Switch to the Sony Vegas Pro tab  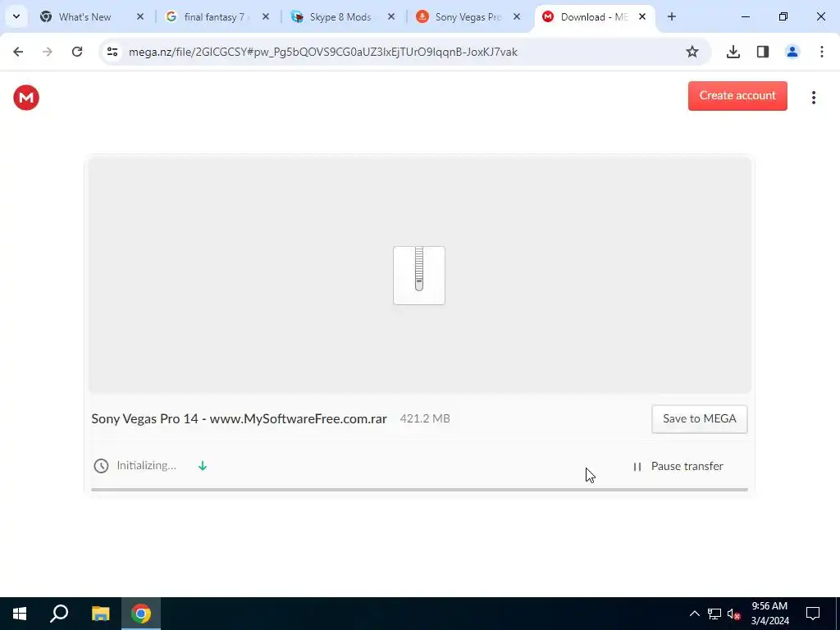[466, 17]
